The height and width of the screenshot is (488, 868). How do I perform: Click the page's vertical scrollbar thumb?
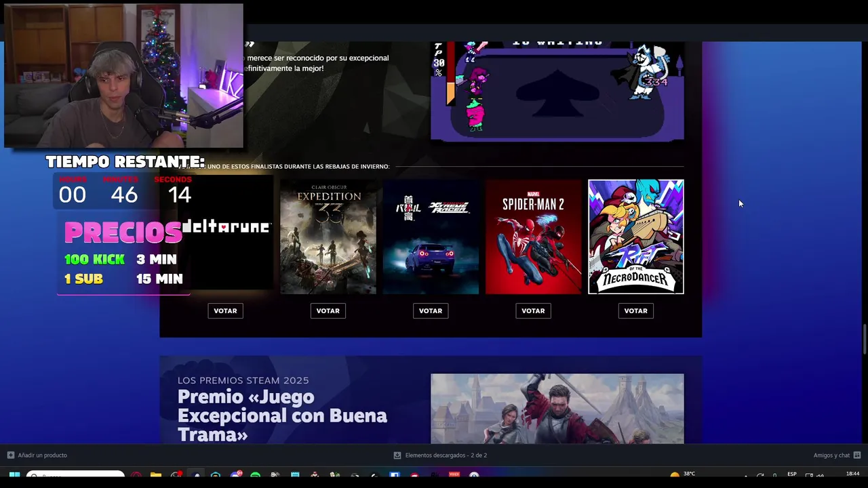[864, 339]
